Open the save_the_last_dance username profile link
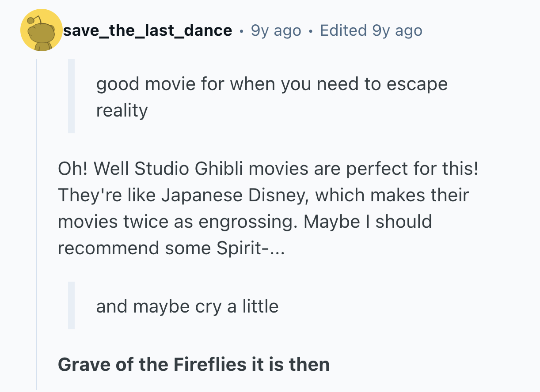Viewport: 540px width, 392px height. 148,30
